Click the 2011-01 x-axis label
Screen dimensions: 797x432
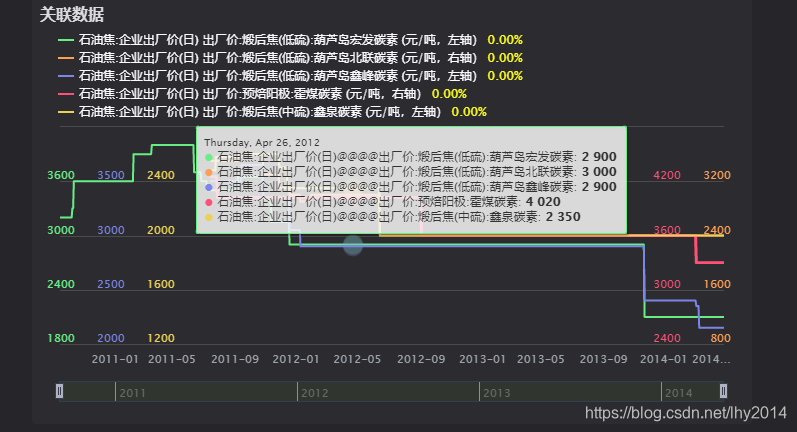pyautogui.click(x=115, y=359)
